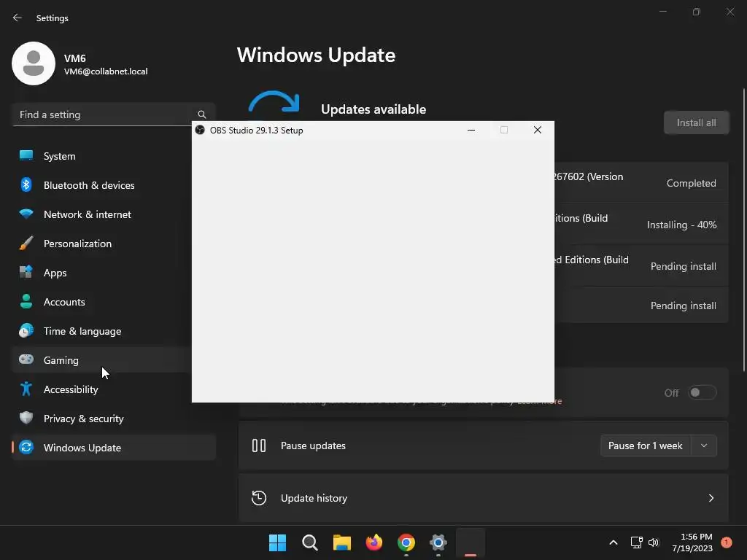
Task: Launch Google Chrome from the taskbar
Action: [406, 542]
